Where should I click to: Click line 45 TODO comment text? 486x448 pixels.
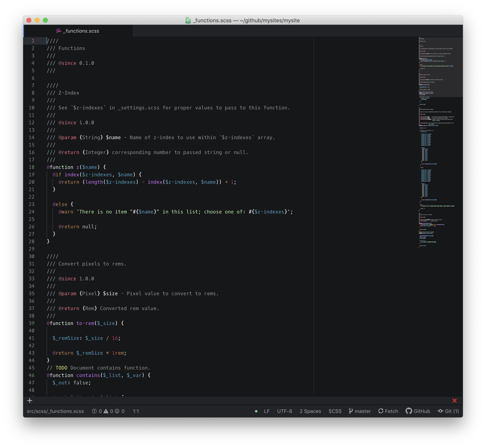[x=99, y=367]
